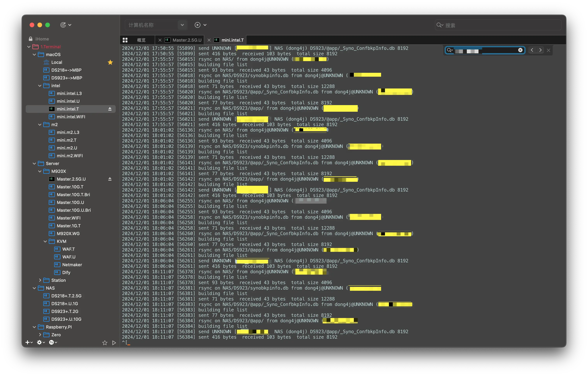
Task: Open the 计算机名称 combo box dropdown arrow
Action: 182,25
